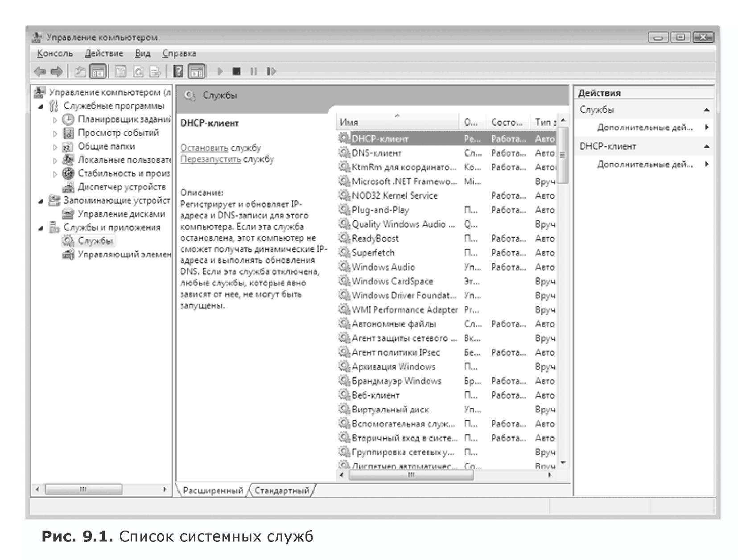Sort by the Состояние column header
The width and height of the screenshot is (738, 560).
click(507, 122)
